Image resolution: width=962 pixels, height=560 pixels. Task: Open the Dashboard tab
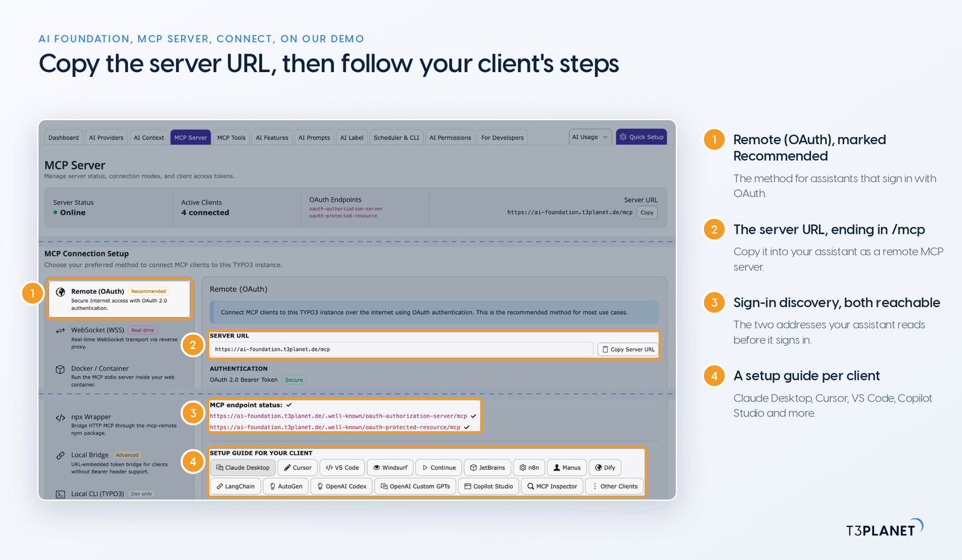click(64, 138)
